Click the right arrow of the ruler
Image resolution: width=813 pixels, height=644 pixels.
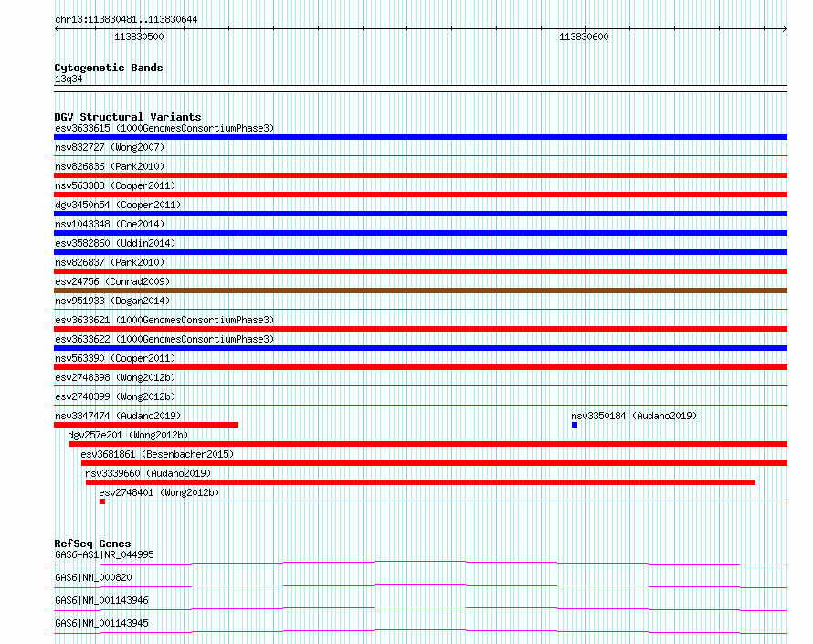pyautogui.click(x=785, y=29)
